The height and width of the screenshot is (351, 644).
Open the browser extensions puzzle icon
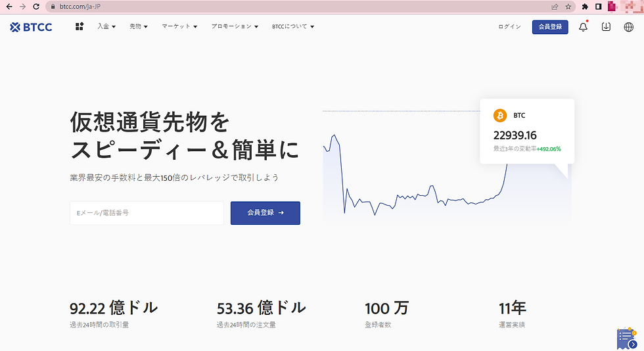(x=586, y=7)
